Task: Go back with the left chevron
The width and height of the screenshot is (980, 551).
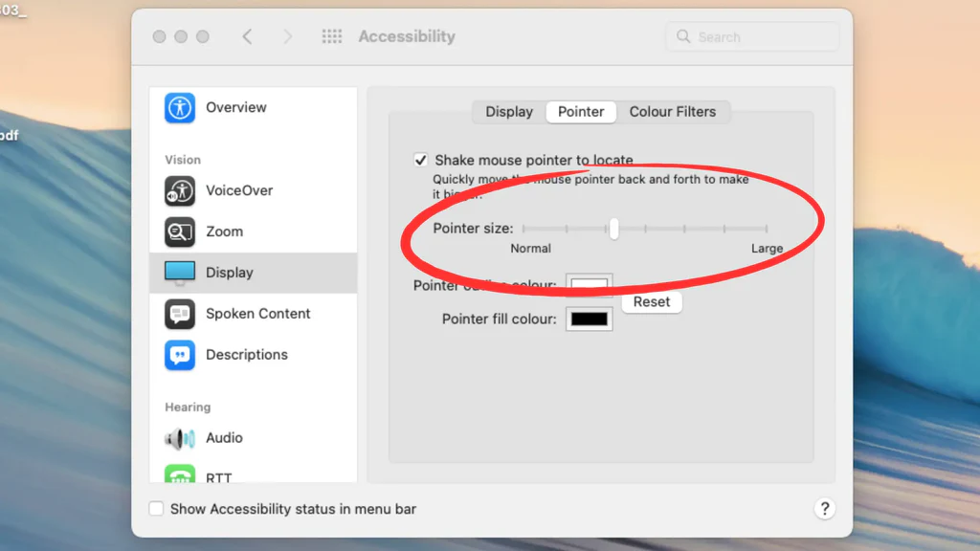Action: click(248, 36)
